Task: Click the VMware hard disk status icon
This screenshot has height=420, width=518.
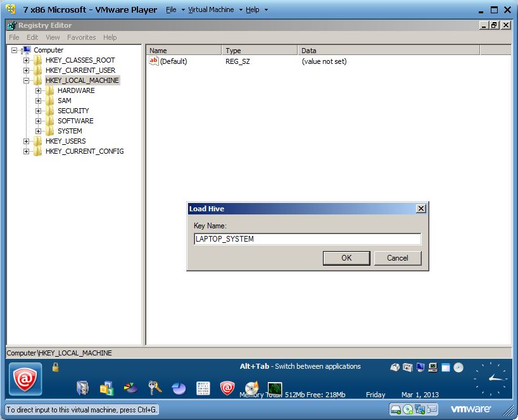Action: point(395,409)
